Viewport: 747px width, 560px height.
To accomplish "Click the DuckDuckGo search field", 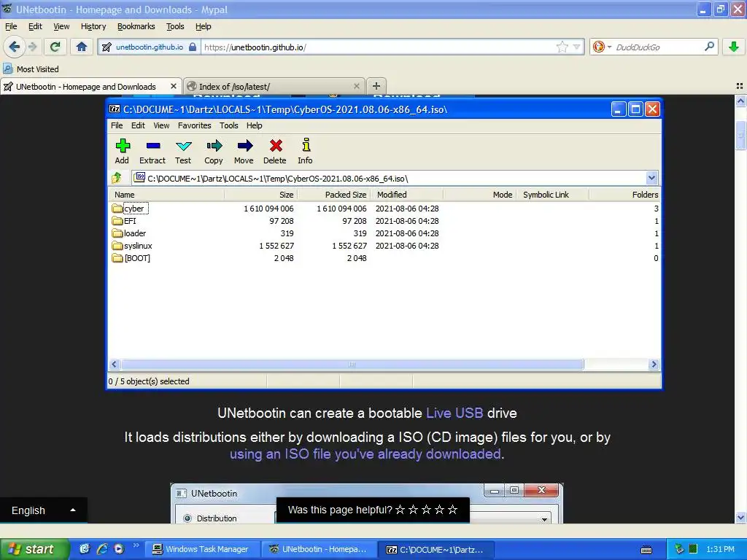I will (x=659, y=47).
